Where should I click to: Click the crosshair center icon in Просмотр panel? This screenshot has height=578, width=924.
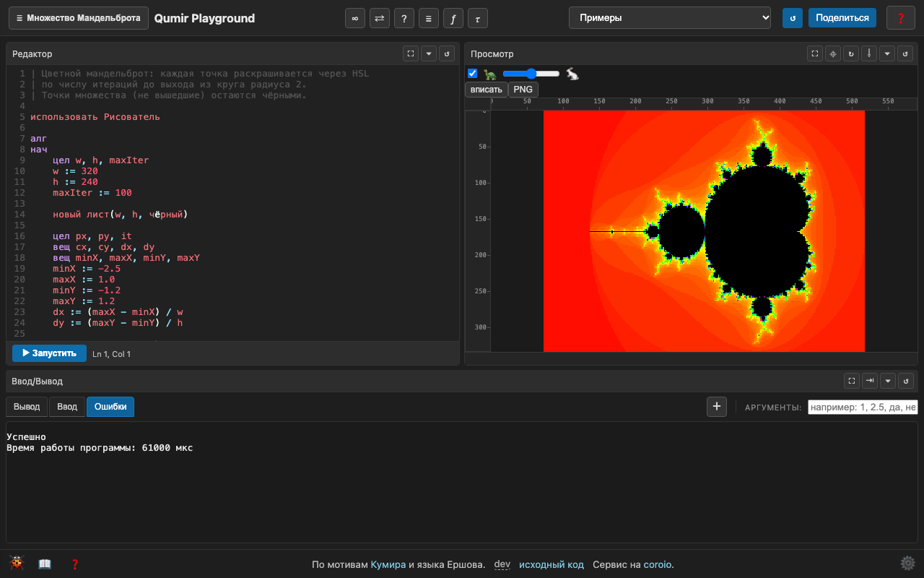point(833,53)
